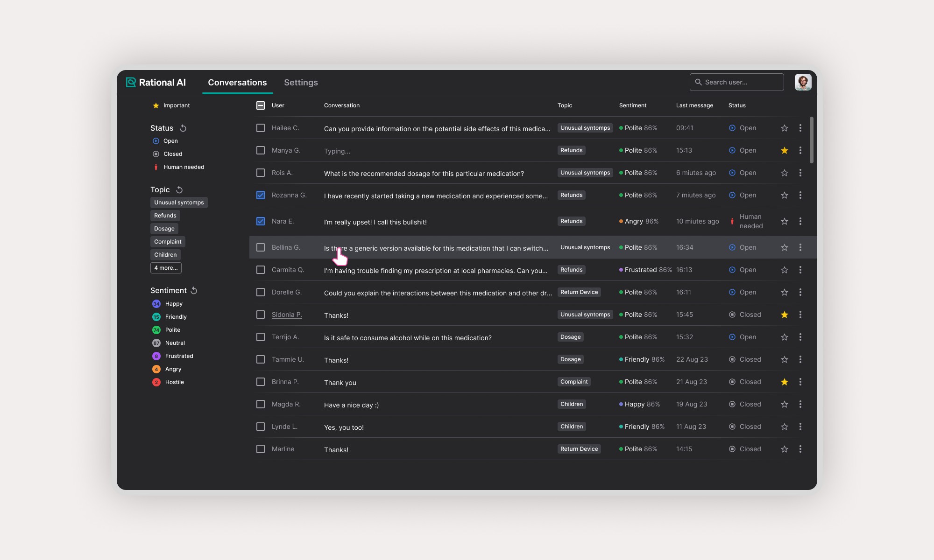934x560 pixels.
Task: Filter status by Human needed
Action: pyautogui.click(x=178, y=167)
